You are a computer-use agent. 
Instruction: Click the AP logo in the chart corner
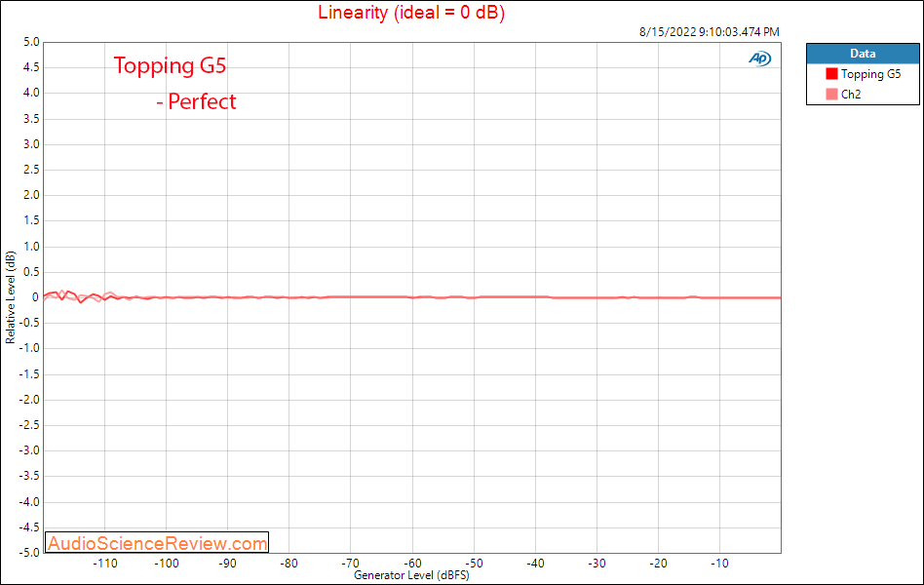[759, 58]
